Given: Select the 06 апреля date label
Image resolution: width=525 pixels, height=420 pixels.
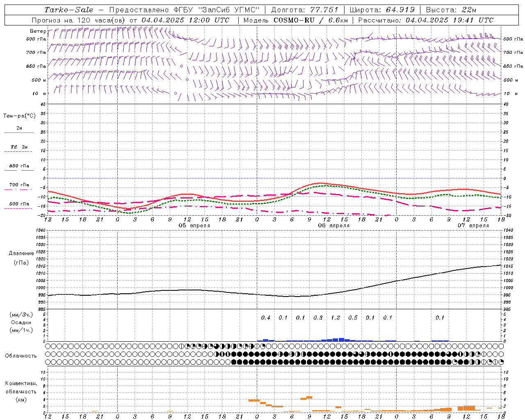Looking at the screenshot, I should point(334,226).
